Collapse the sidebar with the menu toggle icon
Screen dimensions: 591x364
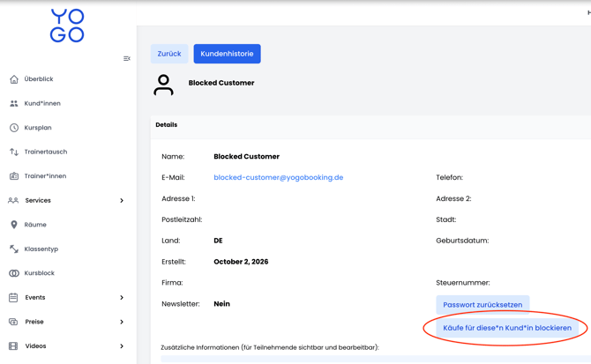click(127, 58)
